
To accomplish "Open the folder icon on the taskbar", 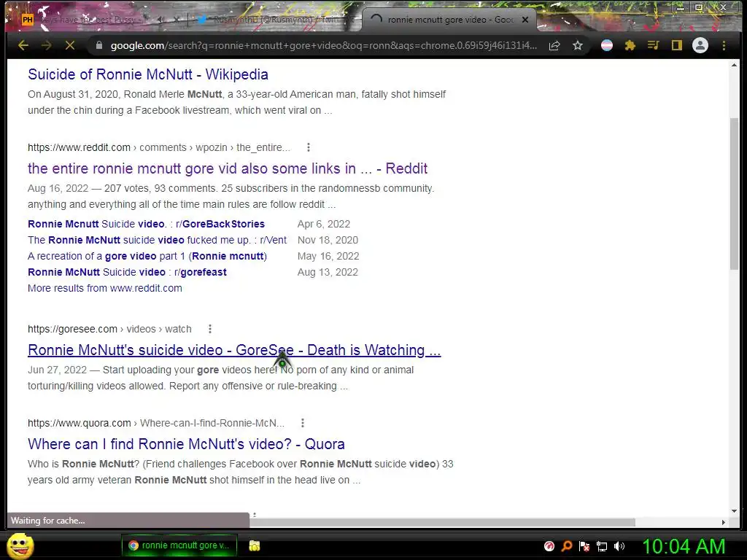I will pos(255,545).
